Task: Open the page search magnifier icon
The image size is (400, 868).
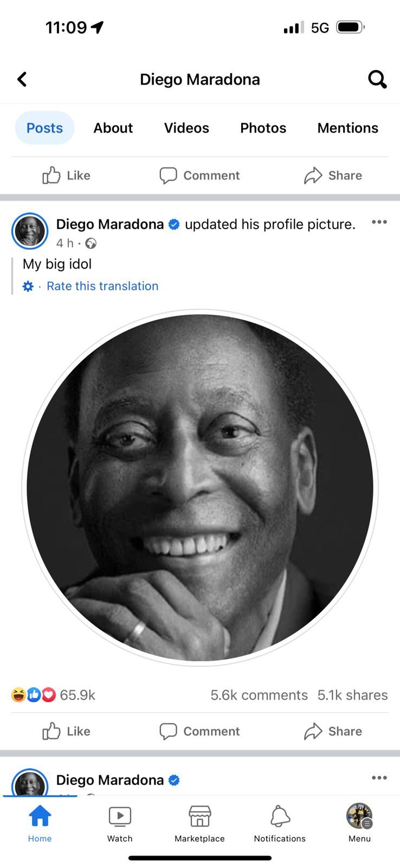Action: point(377,79)
